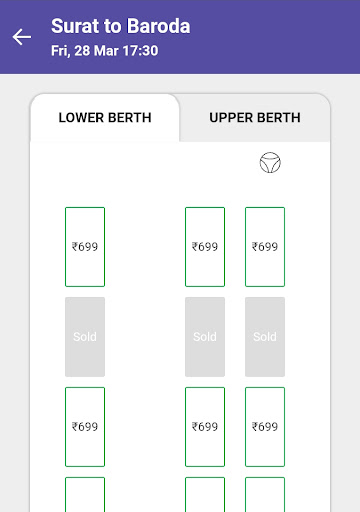
Task: Tap the Fri, 28 Mar 17:30 departure text
Action: (105, 51)
